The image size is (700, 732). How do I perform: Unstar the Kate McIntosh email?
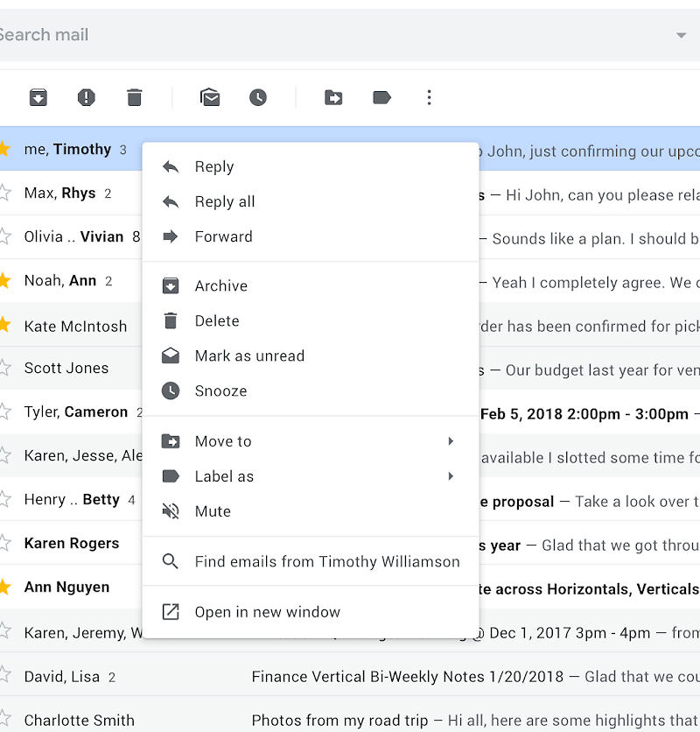(4, 325)
